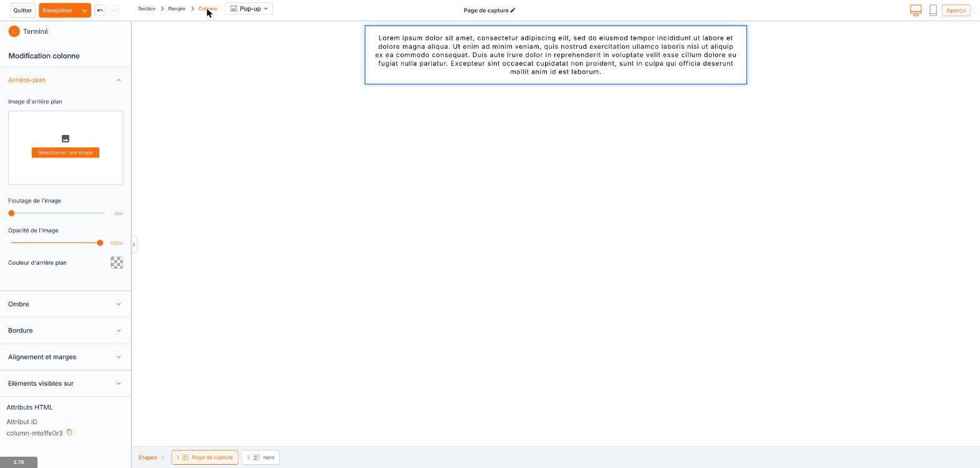This screenshot has height=468, width=980.
Task: Switch to mobile preview icon
Action: 933,11
